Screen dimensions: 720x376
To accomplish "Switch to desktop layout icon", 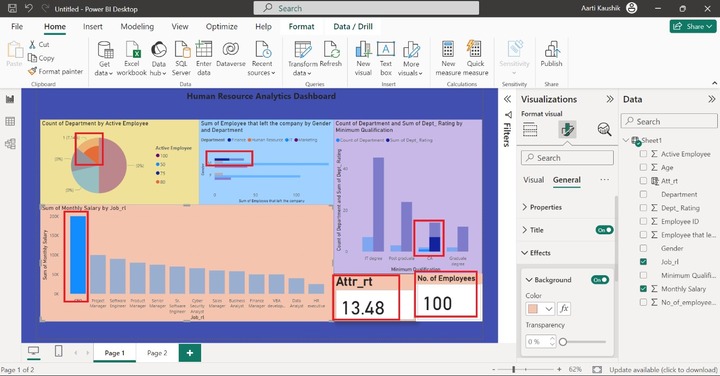I will 34,352.
